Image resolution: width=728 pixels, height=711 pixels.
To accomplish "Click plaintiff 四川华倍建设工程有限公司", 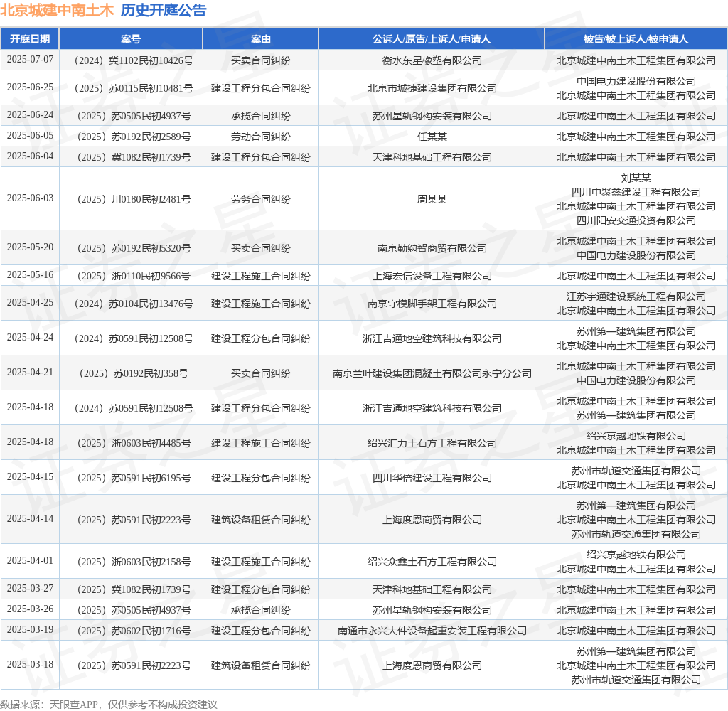I will tap(432, 478).
